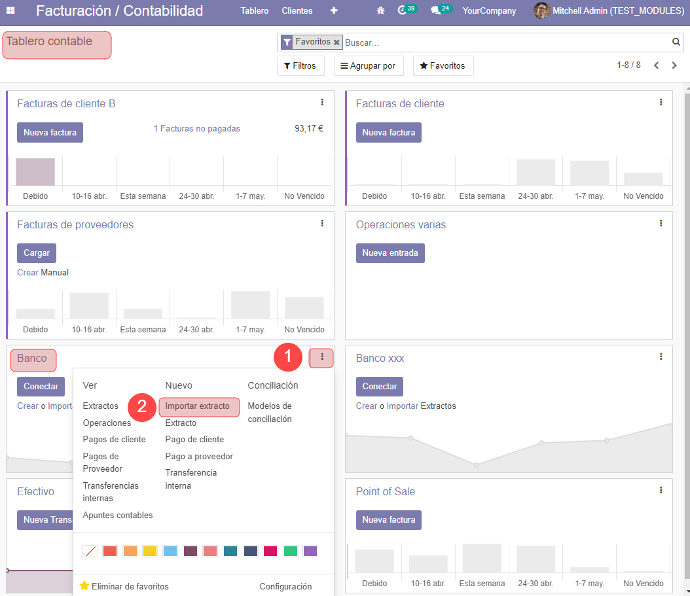
Task: Open the chat messages icon
Action: [436, 10]
